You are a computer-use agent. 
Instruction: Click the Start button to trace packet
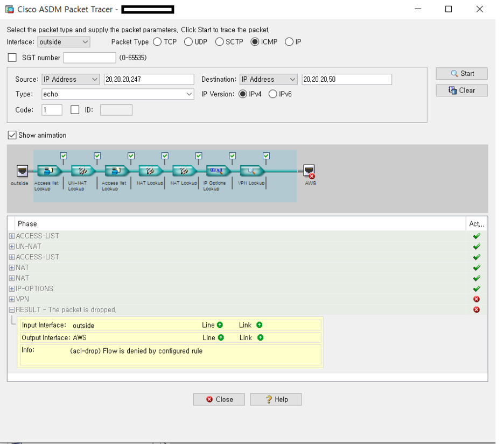pyautogui.click(x=461, y=74)
